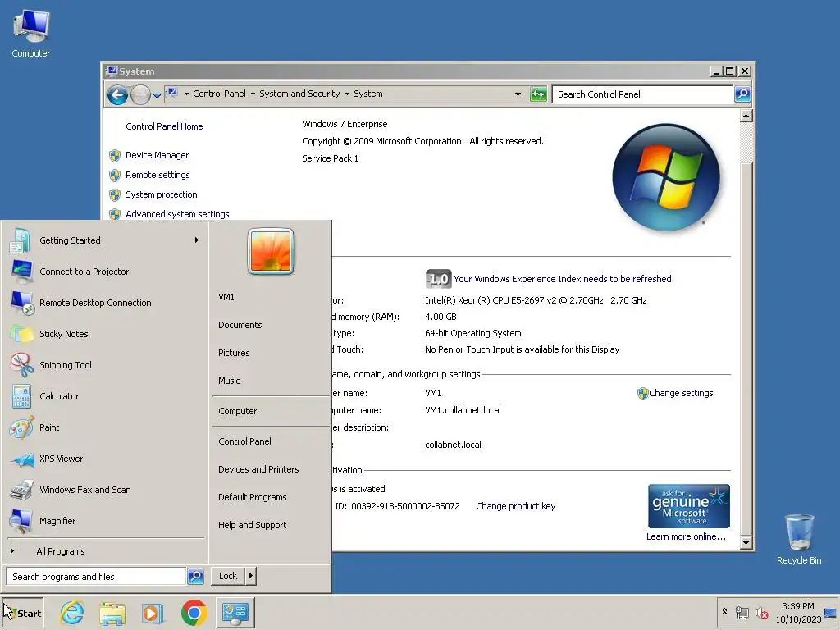
Task: Click the Back navigation arrow
Action: (x=117, y=95)
